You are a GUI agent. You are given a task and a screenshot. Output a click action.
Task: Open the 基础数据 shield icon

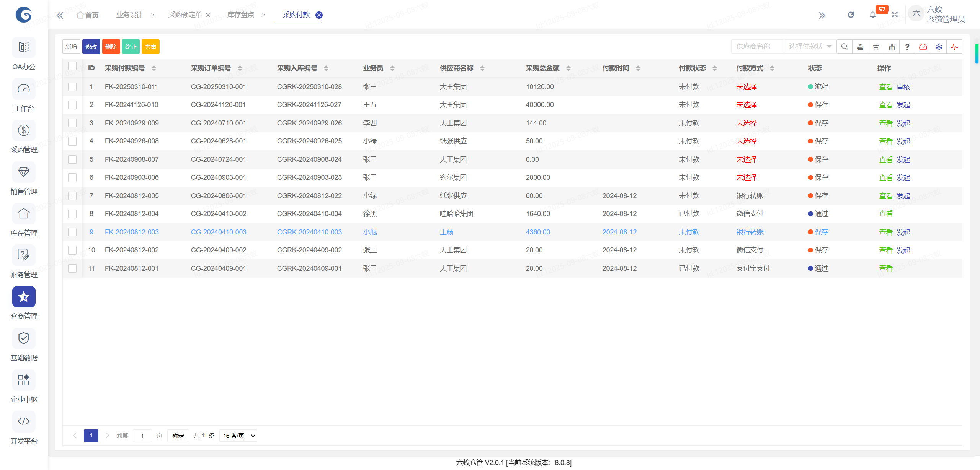click(x=24, y=338)
